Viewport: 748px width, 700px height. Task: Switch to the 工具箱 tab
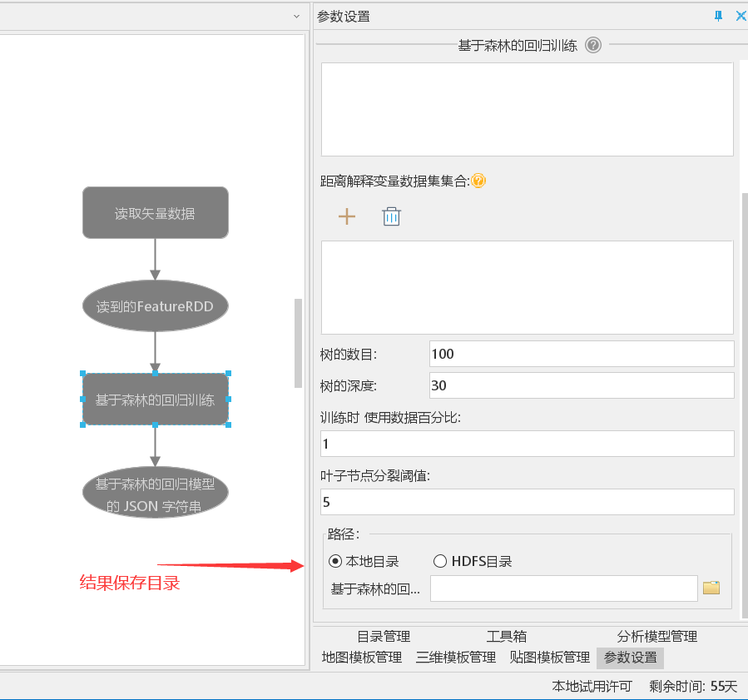(507, 636)
